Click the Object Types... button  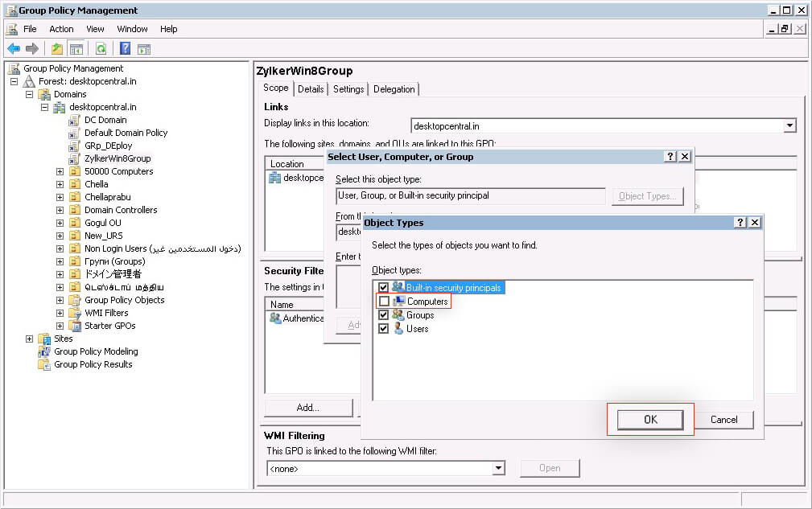[647, 196]
